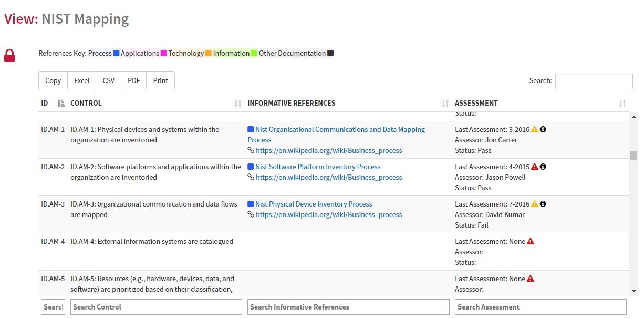Image resolution: width=644 pixels, height=319 pixels.
Task: Click the red padlock icon
Action: click(9, 55)
